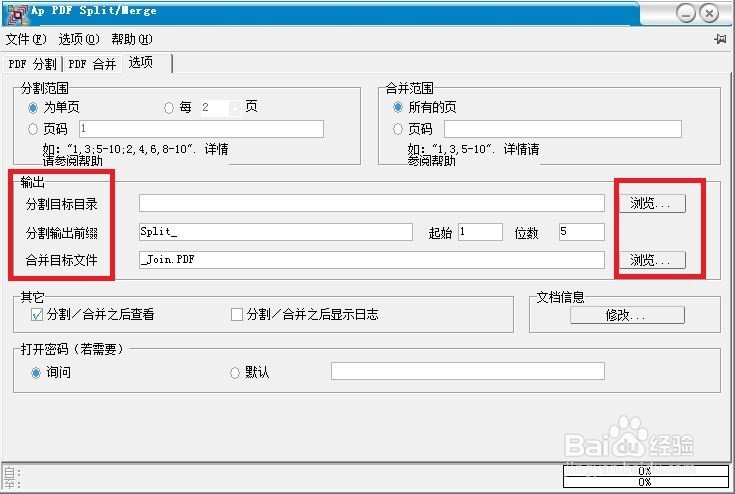Click the 合并目标文件 field containing _Join.PDF

[x=372, y=260]
